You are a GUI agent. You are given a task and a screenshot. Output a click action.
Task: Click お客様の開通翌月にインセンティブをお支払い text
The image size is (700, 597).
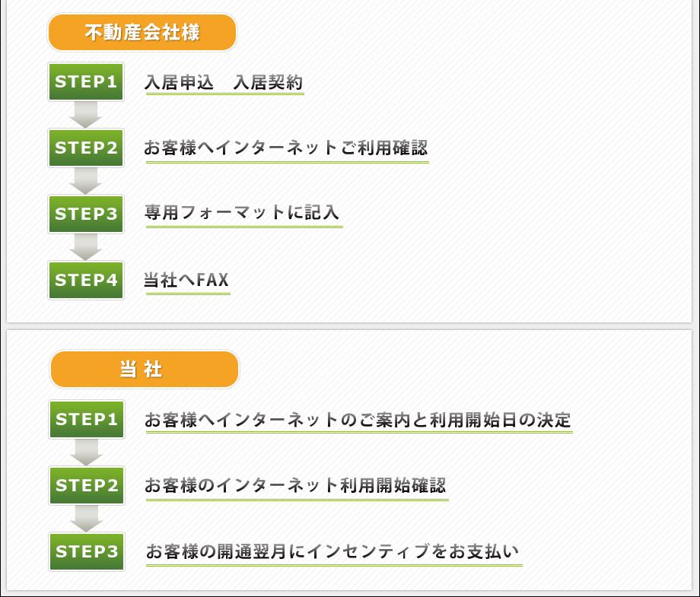332,551
